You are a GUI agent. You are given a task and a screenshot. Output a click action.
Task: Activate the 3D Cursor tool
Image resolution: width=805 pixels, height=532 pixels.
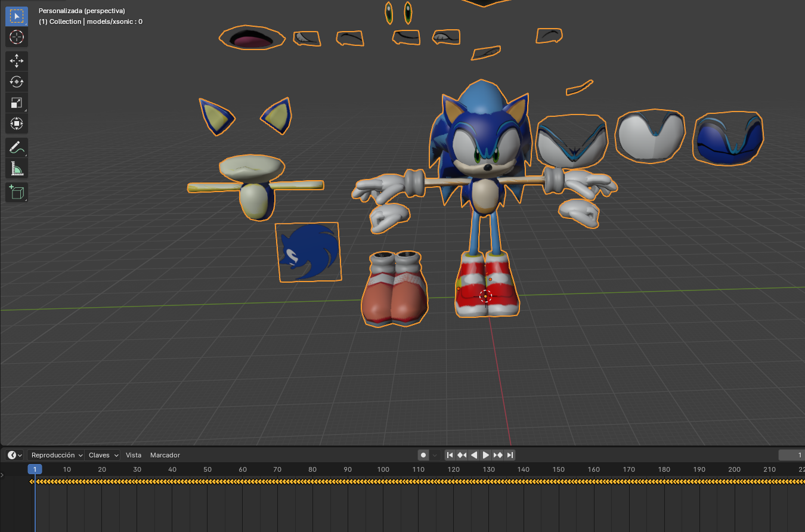pos(17,37)
